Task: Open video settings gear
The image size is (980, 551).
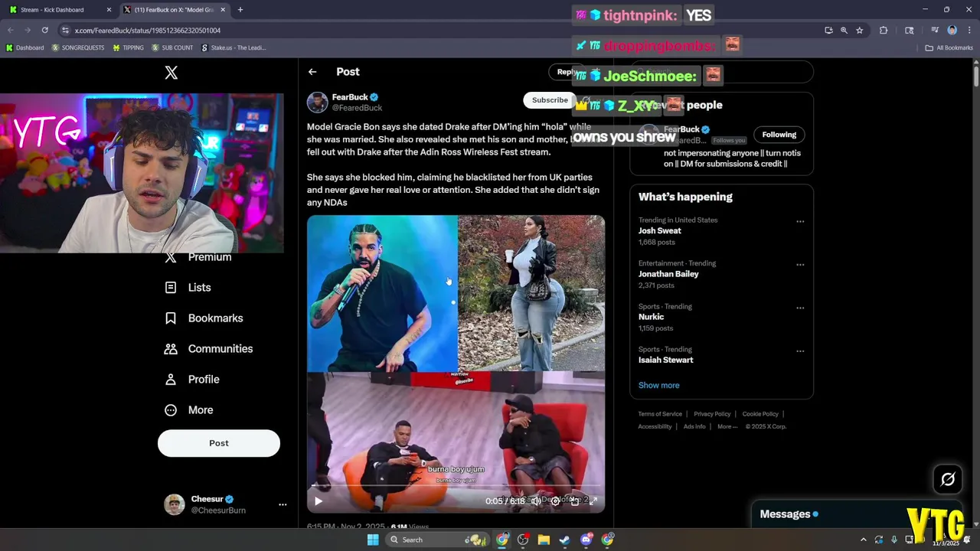Action: 555,501
